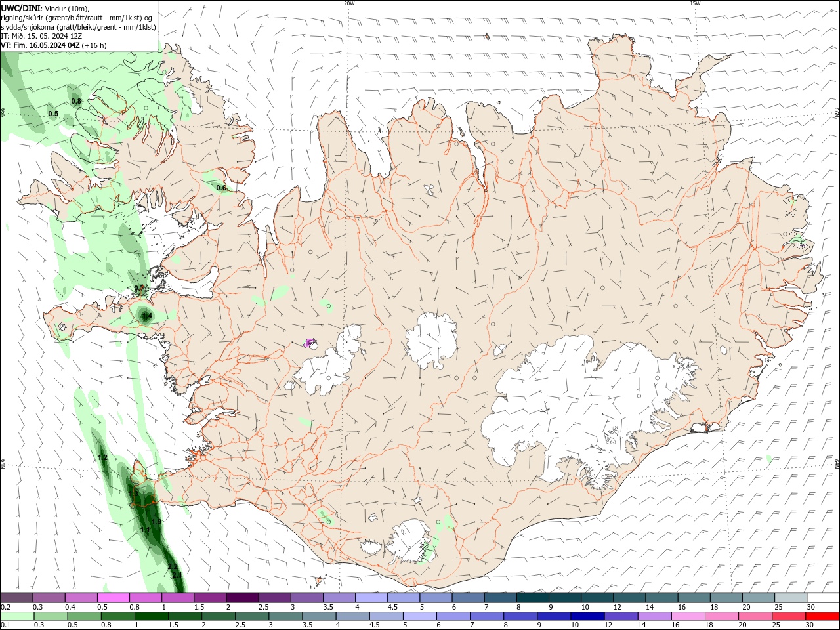Click the '0.2' label in the snow legend row
Viewport: 840px width, 630px height.
click(x=5, y=607)
